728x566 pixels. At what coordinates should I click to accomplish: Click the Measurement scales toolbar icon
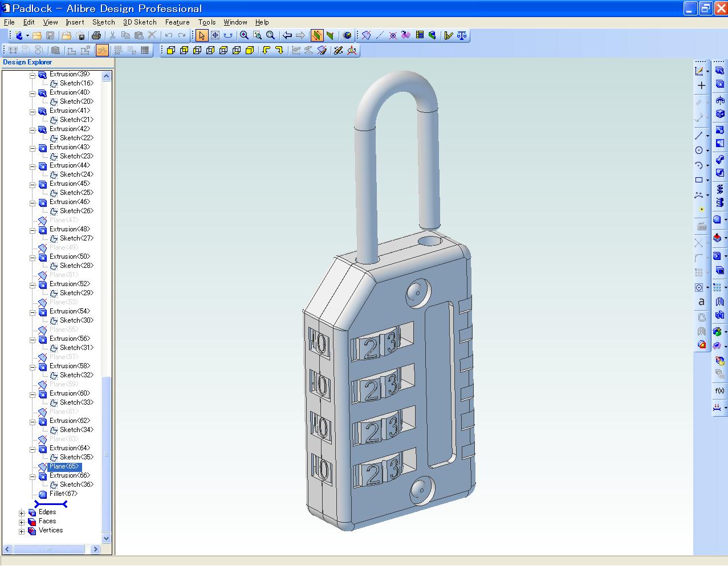click(462, 35)
